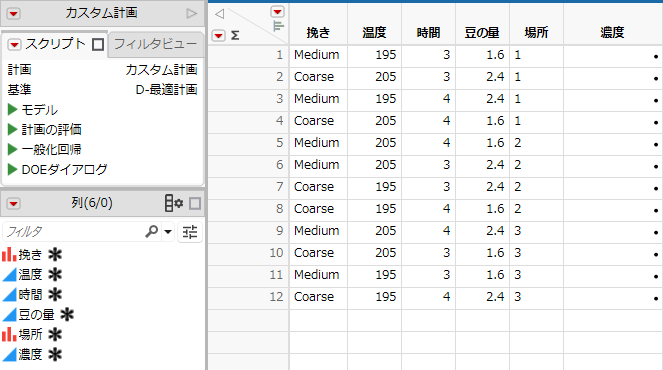Select the 場所 column header
This screenshot has width=663, height=370.
[536, 33]
